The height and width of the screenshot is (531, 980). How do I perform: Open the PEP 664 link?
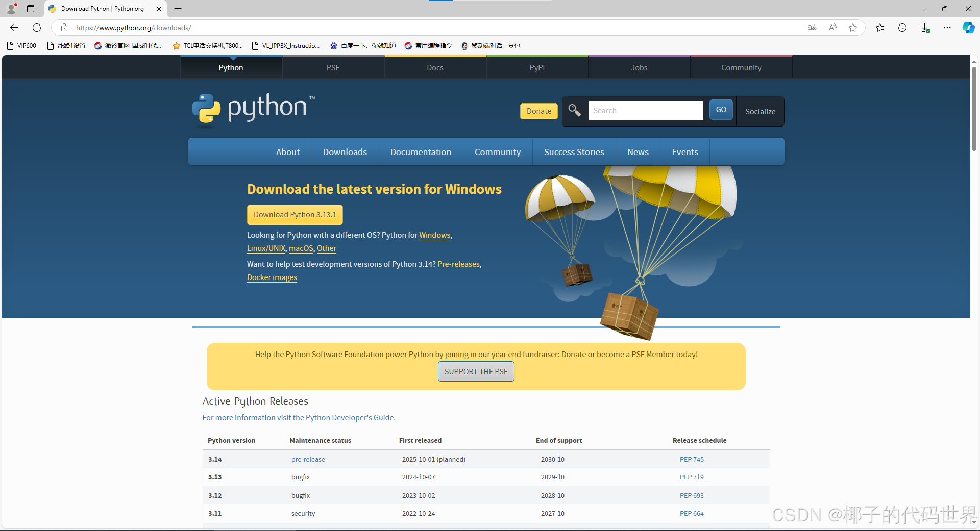pos(692,514)
